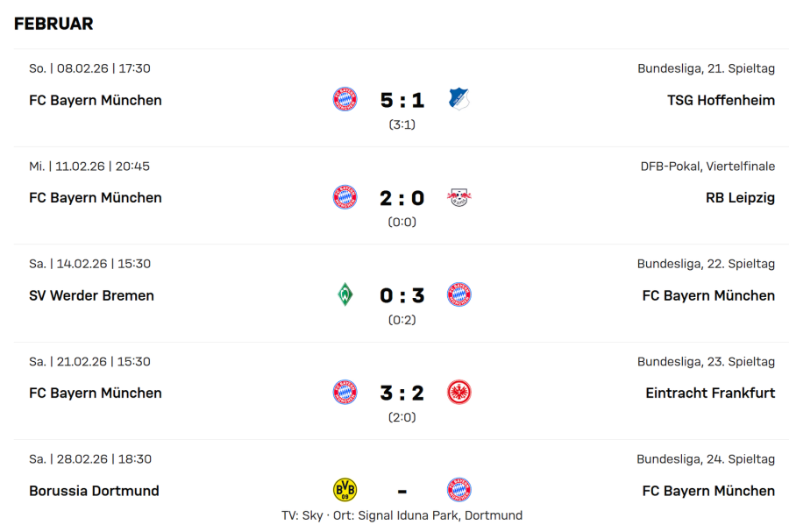Open the 2 : 0 cup result
The height and width of the screenshot is (532, 789).
(402, 198)
